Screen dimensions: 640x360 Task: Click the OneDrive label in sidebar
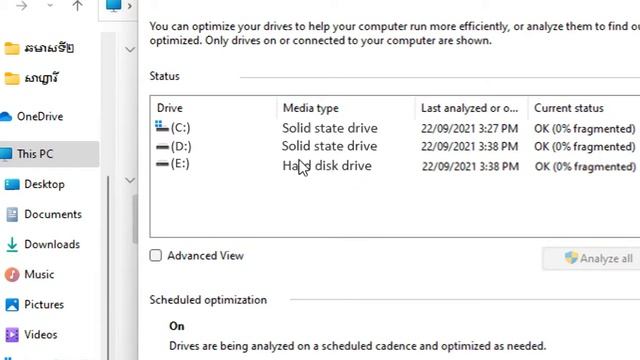pos(40,116)
